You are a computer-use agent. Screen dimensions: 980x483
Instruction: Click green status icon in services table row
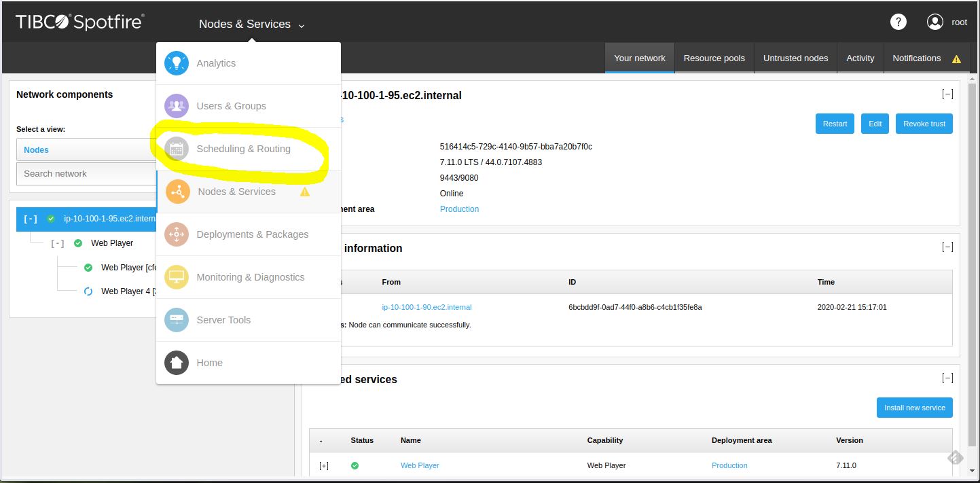(355, 465)
